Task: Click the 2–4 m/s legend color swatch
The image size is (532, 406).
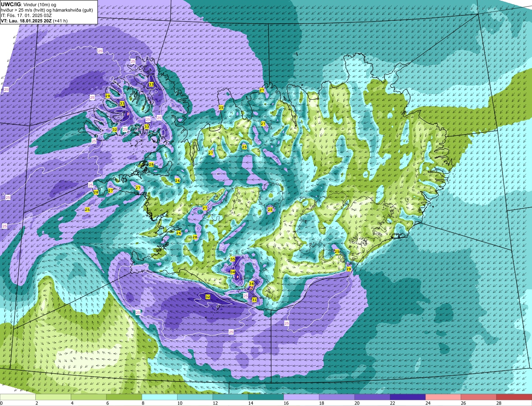Action: pyautogui.click(x=53, y=397)
